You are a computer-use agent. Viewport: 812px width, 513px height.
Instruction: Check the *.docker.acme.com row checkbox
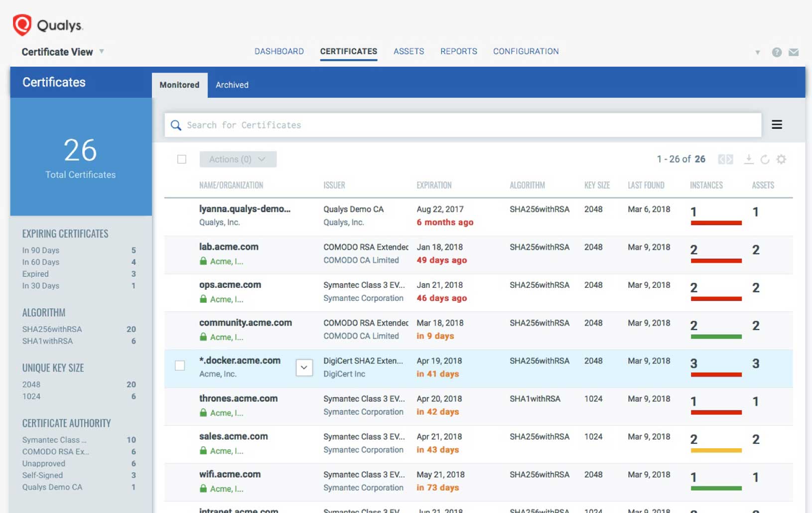180,366
